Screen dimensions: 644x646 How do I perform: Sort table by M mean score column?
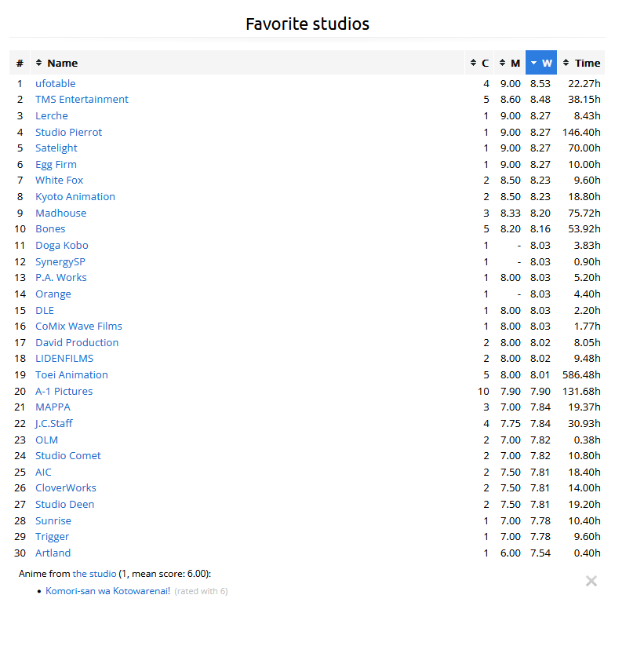coord(510,63)
